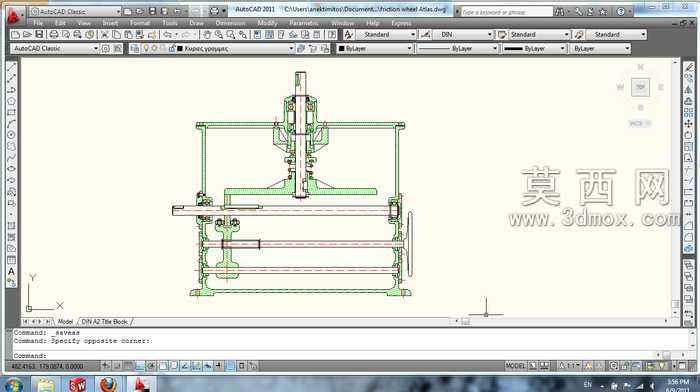Open the ByLayer lineweight dropdown
This screenshot has width=700, height=392.
pos(562,48)
